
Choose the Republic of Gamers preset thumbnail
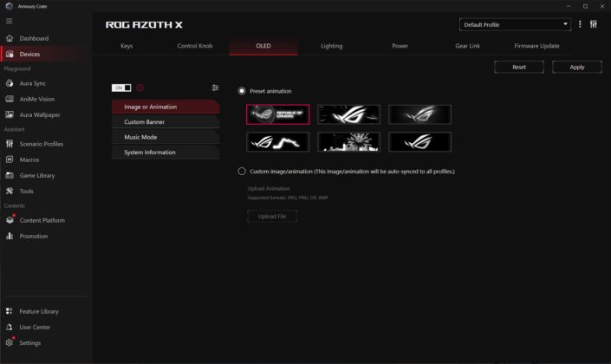[x=278, y=114]
